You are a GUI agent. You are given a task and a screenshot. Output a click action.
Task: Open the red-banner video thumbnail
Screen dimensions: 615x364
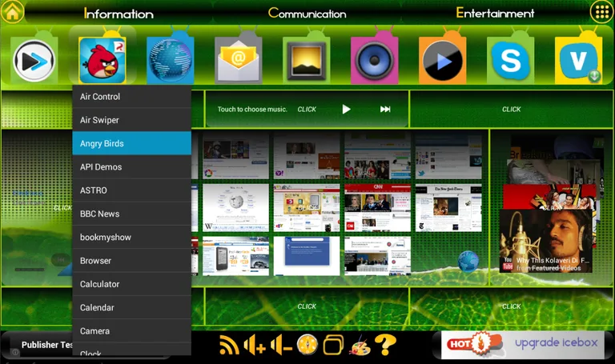pyautogui.click(x=549, y=197)
